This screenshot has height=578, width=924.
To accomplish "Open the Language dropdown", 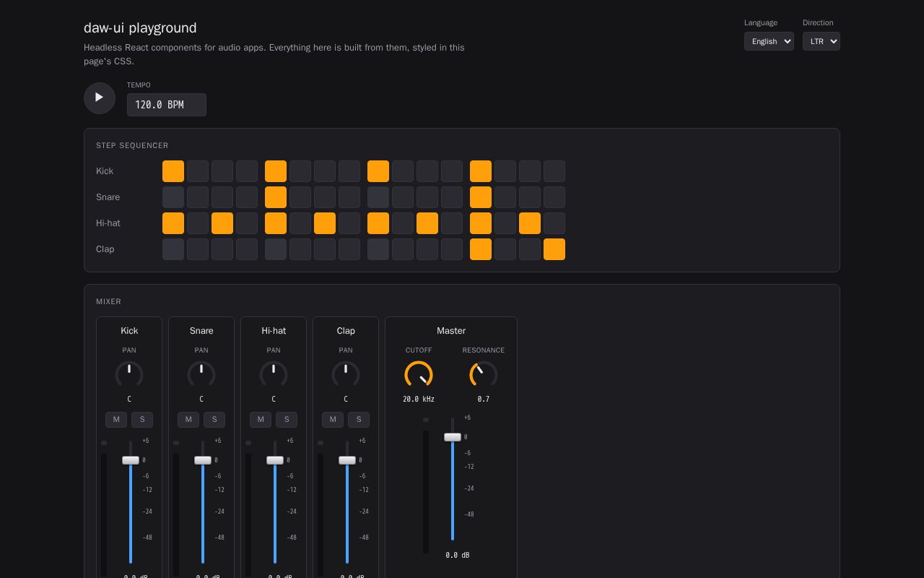I will (x=769, y=41).
